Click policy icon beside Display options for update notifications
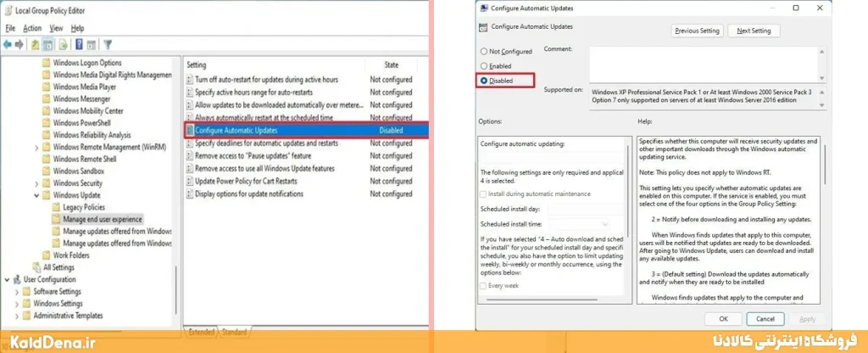This screenshot has width=868, height=353. [190, 194]
